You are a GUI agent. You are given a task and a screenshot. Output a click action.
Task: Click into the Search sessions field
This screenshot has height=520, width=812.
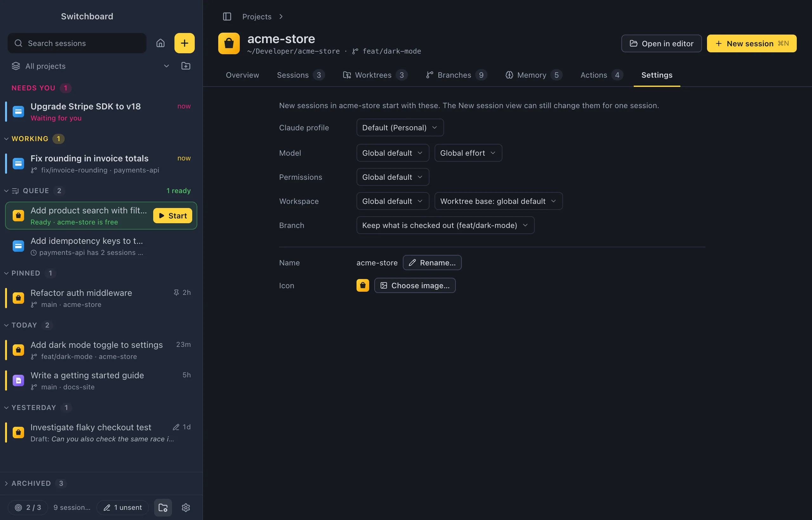tap(77, 43)
